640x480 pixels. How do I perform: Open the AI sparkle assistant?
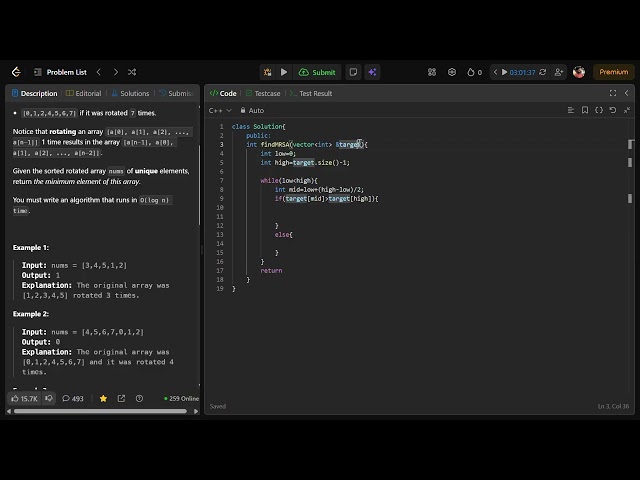click(372, 72)
